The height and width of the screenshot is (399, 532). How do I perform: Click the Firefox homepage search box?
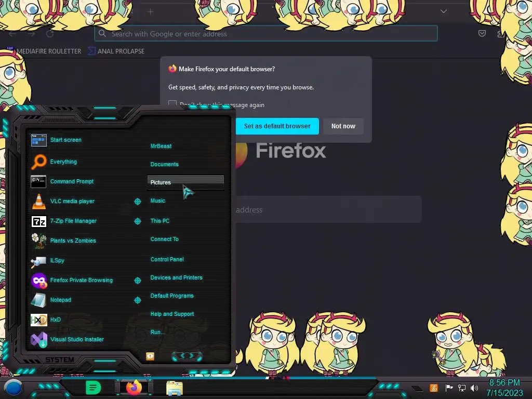pos(327,210)
